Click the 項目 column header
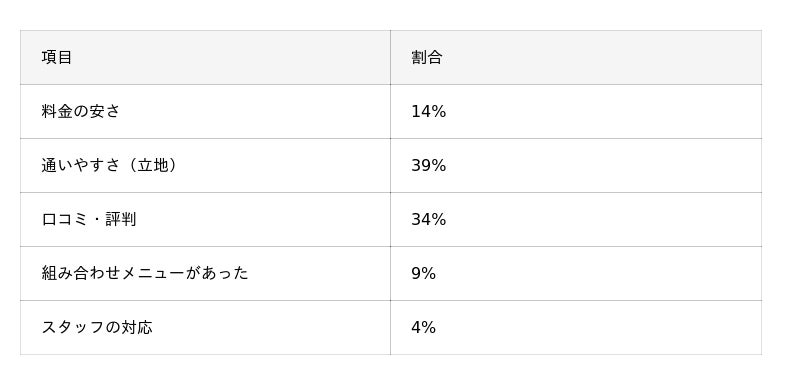800x385 pixels. pyautogui.click(x=205, y=58)
